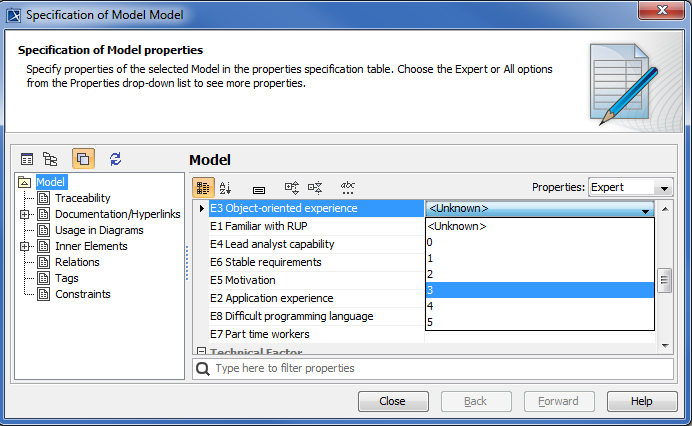Toggle the list view button above tree
692x426 pixels.
point(28,158)
